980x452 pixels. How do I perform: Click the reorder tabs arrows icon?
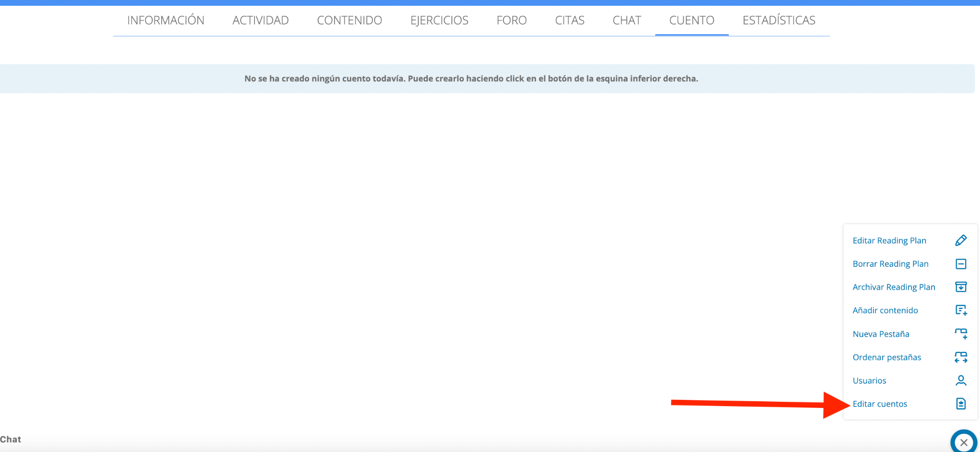(961, 357)
